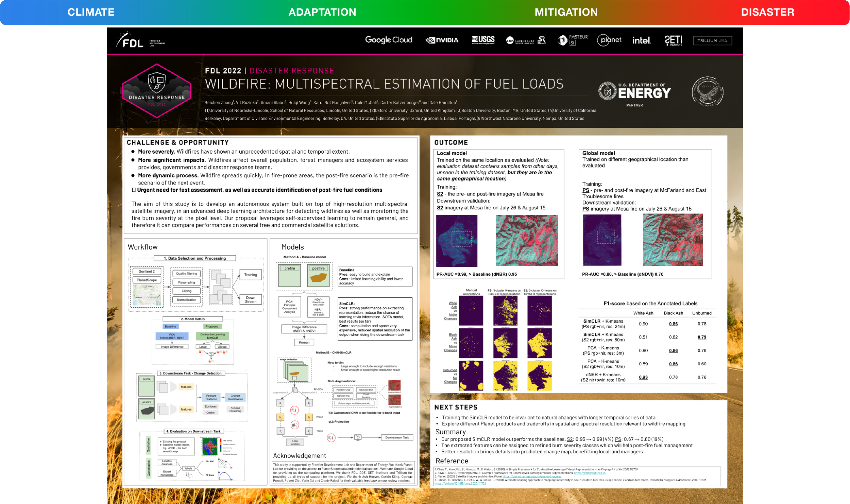Click the Quality filtering box
This screenshot has height=504, width=850.
[186, 274]
